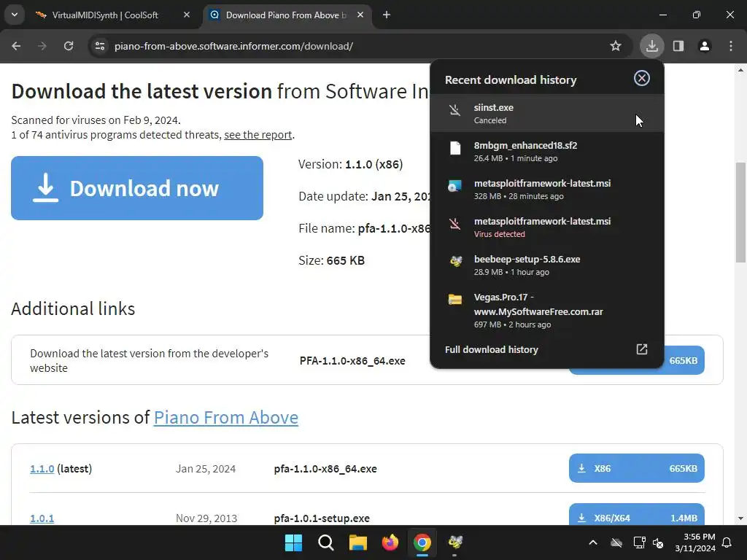
Task: Open Vegas.Pro.17 rar download entry
Action: (x=547, y=311)
